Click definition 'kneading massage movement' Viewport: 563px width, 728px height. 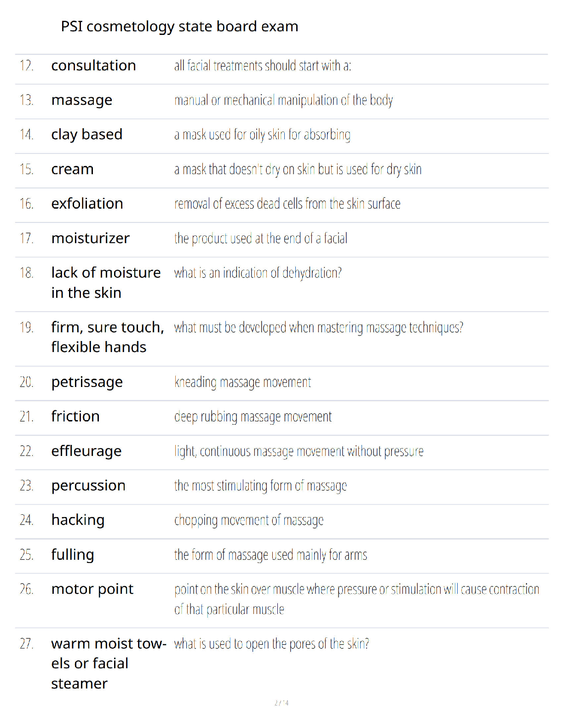(243, 382)
